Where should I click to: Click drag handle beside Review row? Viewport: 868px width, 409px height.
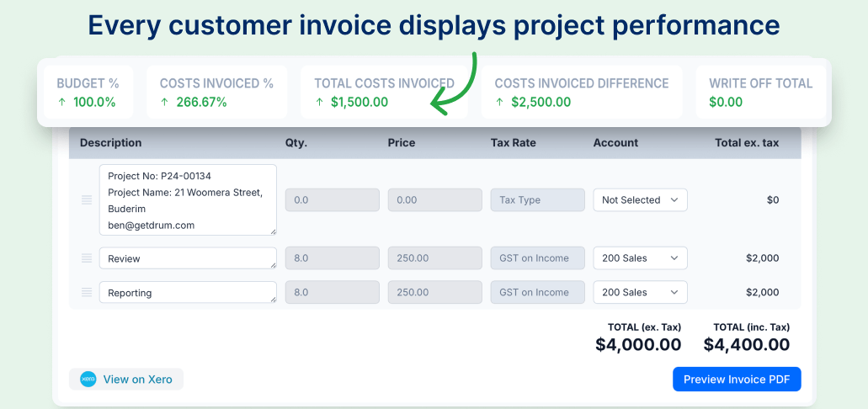point(87,258)
